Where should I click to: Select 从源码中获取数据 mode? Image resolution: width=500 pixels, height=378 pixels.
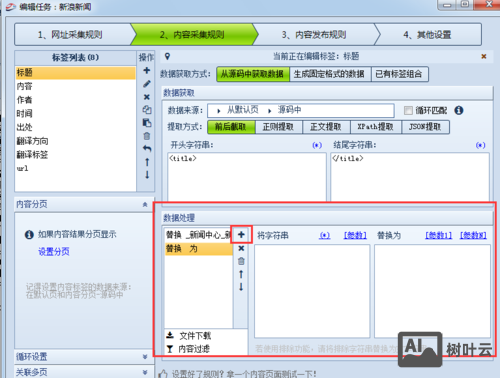tap(253, 74)
